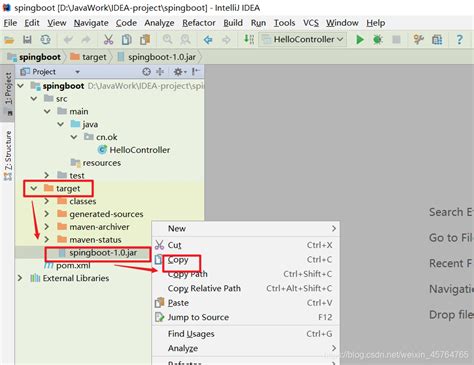Open Project Structure toolbar icon
The image size is (474, 365).
(437, 40)
